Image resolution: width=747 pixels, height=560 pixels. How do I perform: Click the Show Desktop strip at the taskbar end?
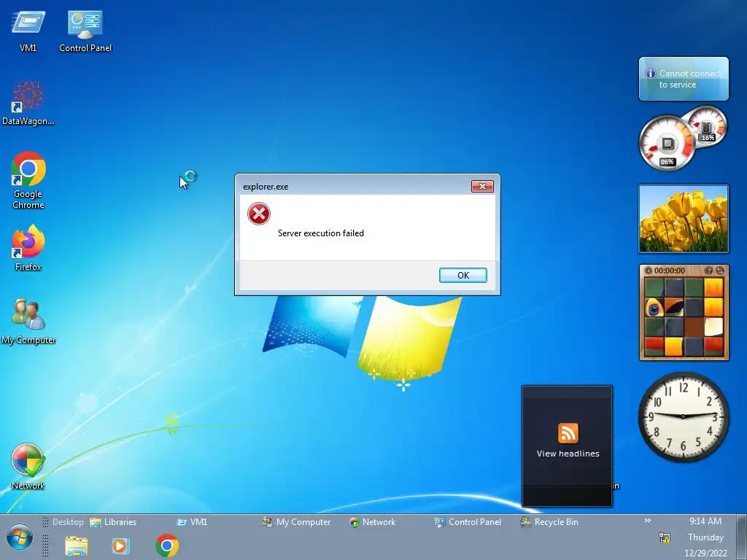(x=742, y=537)
